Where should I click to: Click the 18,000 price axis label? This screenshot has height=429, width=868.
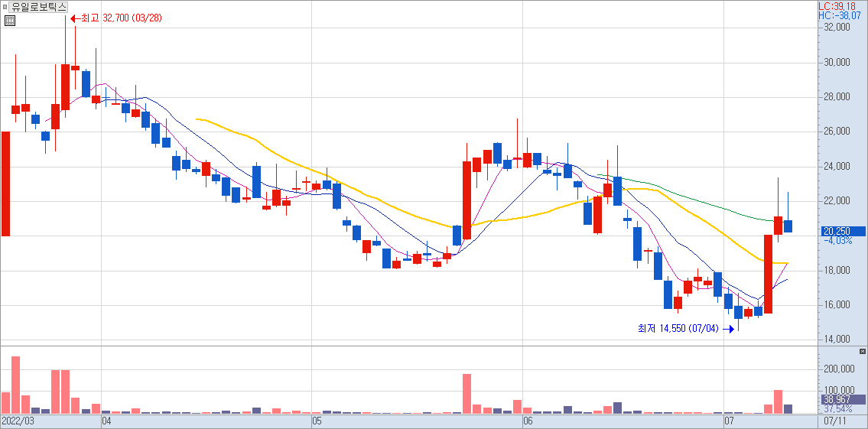point(837,271)
